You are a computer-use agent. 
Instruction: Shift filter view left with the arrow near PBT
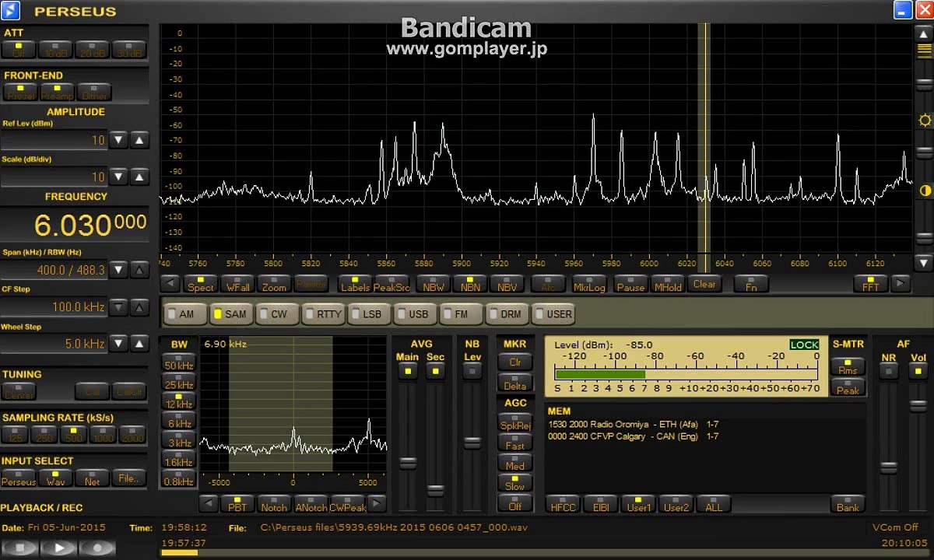pos(208,504)
